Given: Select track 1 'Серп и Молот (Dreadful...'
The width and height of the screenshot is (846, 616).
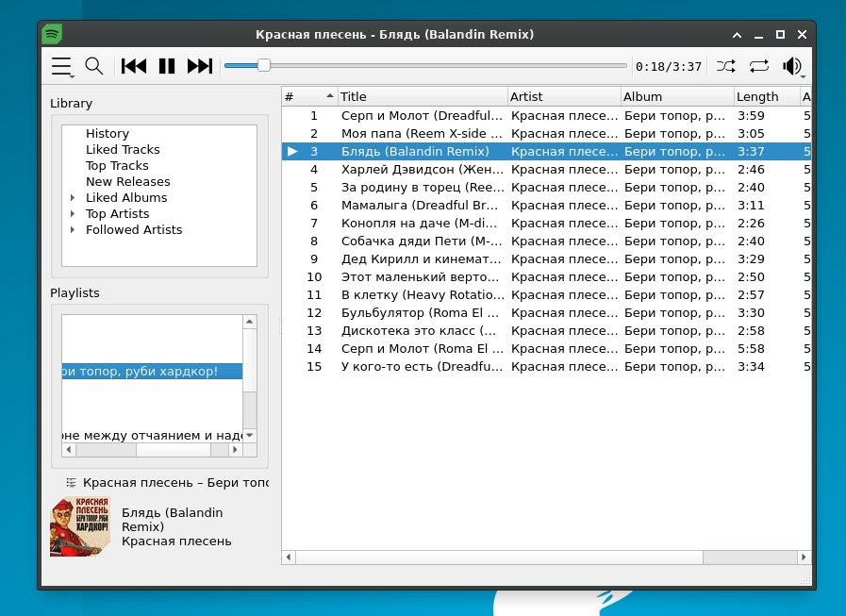Looking at the screenshot, I should click(546, 115).
